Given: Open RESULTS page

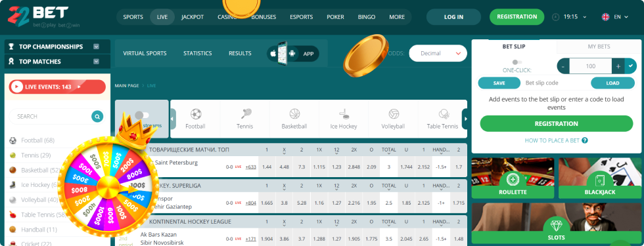Looking at the screenshot, I should 240,53.
